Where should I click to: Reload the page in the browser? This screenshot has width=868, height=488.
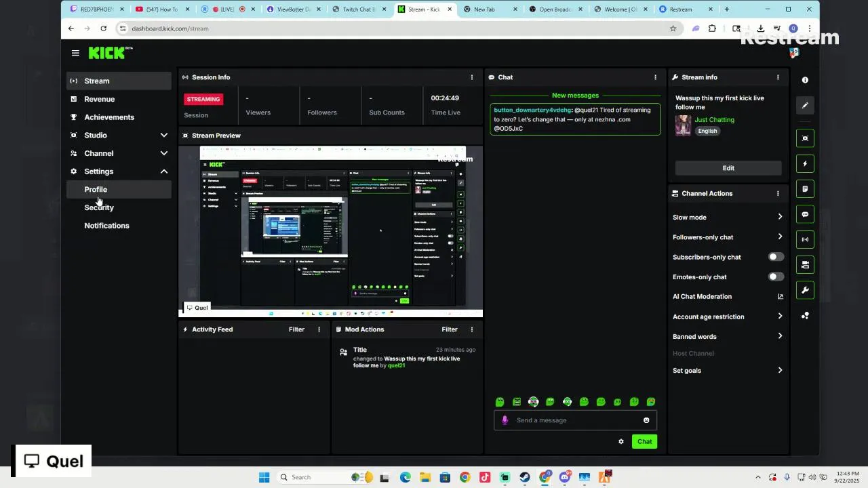103,28
